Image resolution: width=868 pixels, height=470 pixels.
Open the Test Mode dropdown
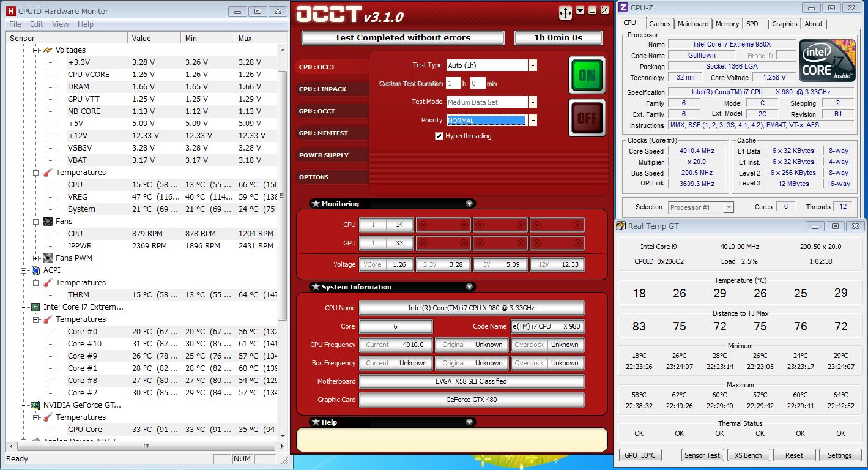533,102
